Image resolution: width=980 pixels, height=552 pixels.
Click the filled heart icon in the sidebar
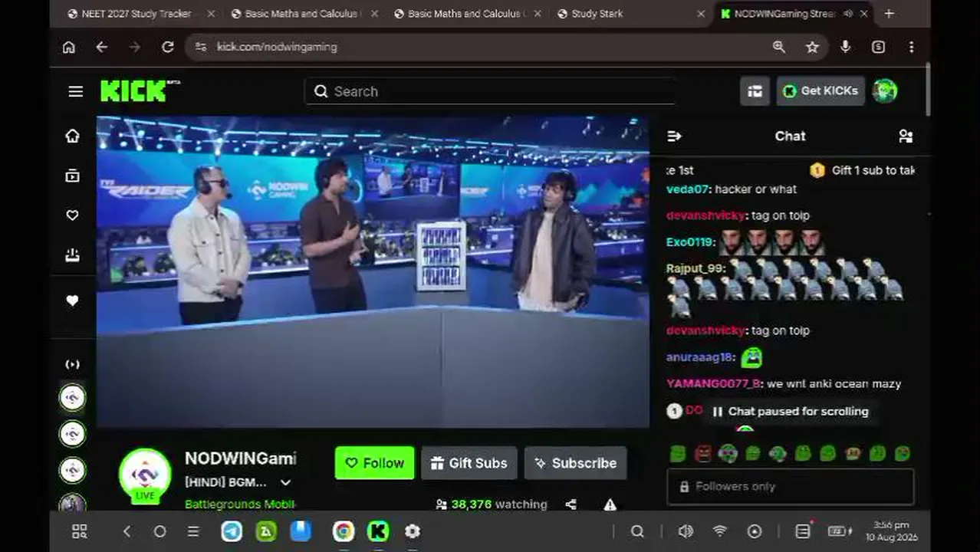(72, 301)
